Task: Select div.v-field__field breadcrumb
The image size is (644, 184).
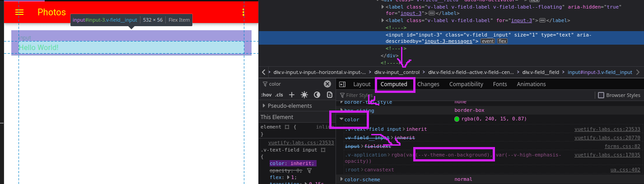Action: [x=541, y=72]
